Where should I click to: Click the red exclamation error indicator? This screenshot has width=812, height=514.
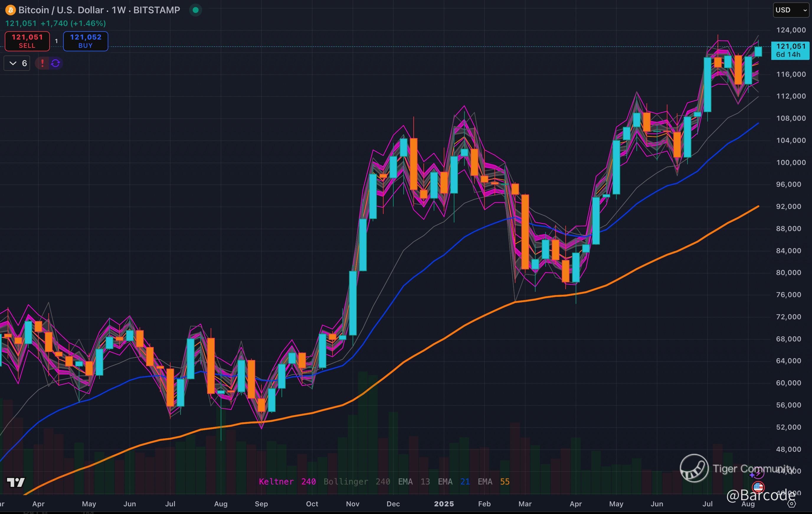click(42, 63)
